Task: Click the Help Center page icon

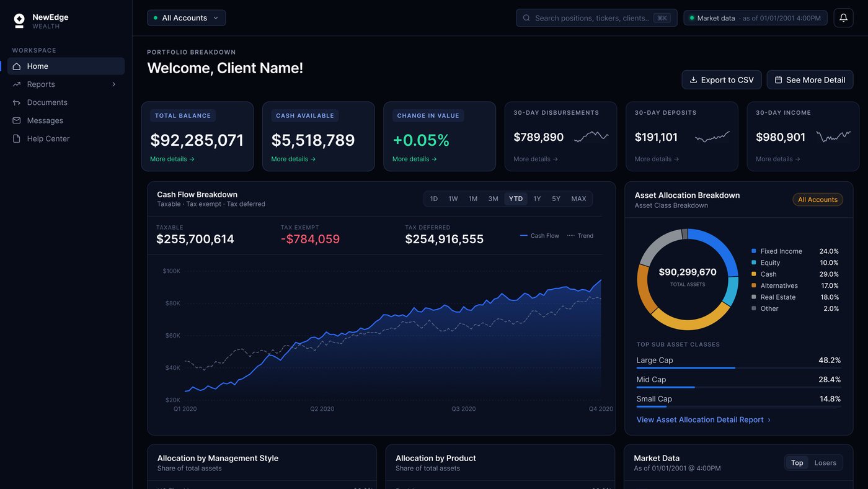Action: click(17, 138)
